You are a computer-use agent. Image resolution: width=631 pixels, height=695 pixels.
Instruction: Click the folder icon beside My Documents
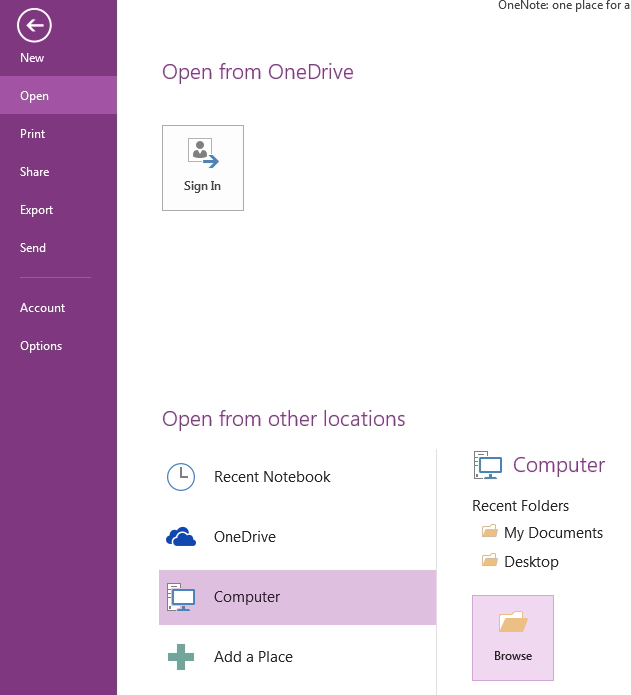489,532
